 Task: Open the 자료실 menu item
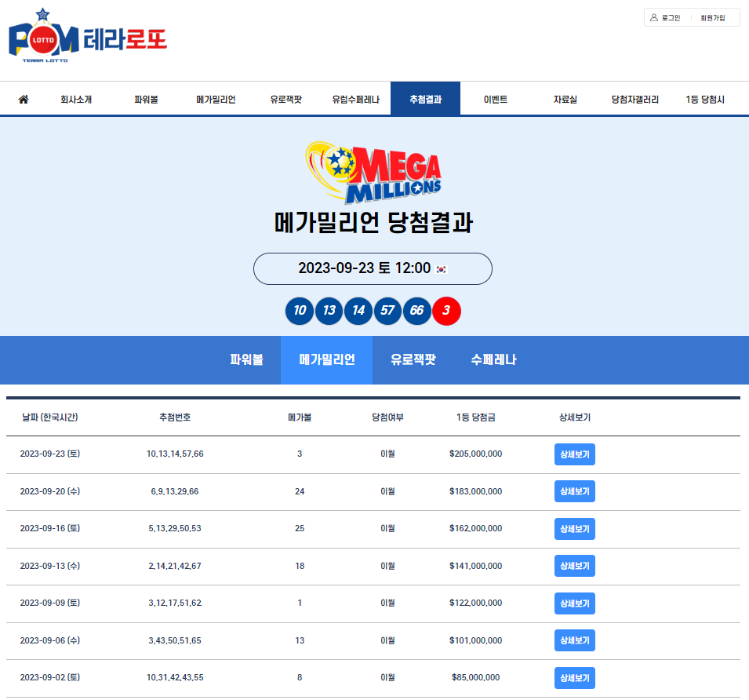(x=565, y=100)
